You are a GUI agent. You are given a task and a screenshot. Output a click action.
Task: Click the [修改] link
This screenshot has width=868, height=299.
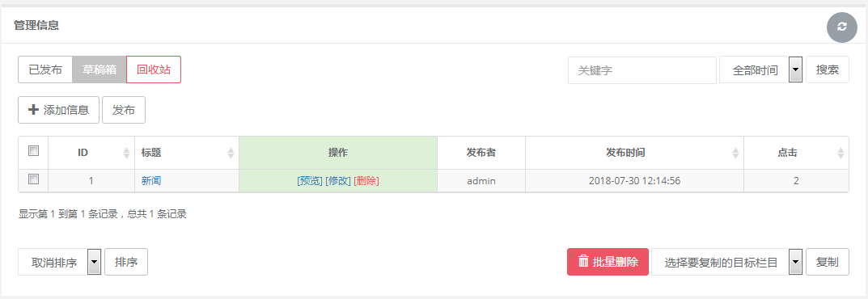[x=337, y=181]
